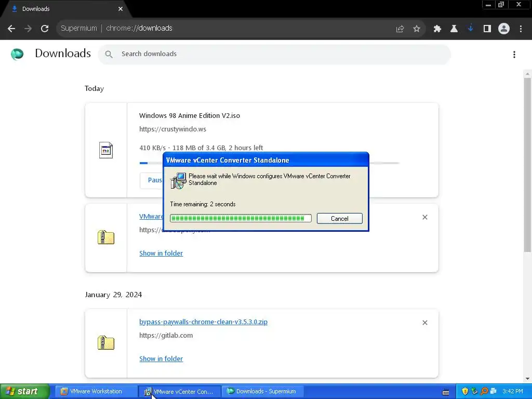532x399 pixels.
Task: Click the https://gitlab.com source URL
Action: pyautogui.click(x=166, y=335)
